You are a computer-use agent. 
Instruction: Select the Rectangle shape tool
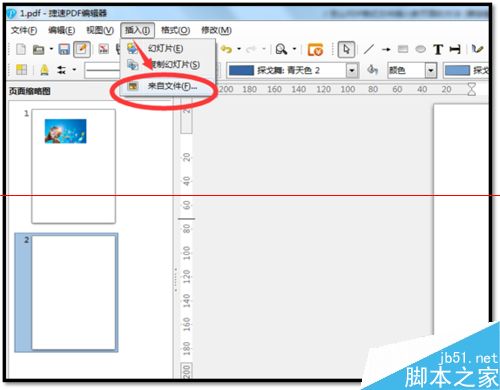403,49
